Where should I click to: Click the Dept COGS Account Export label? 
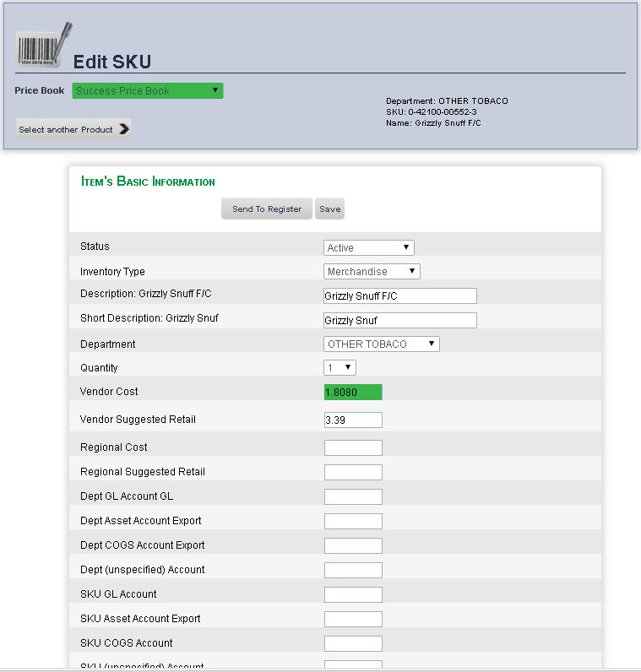tap(143, 545)
